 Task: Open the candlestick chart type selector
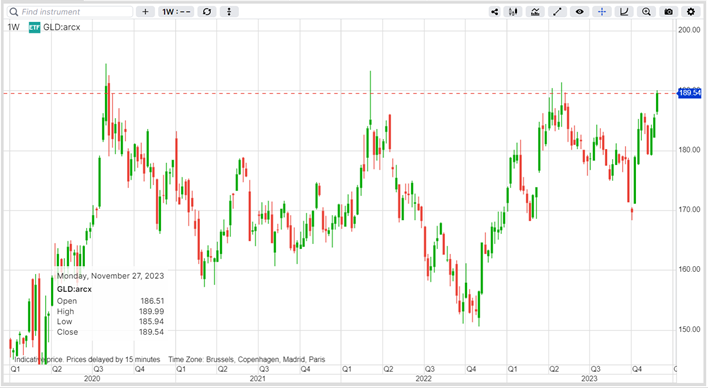(x=513, y=12)
